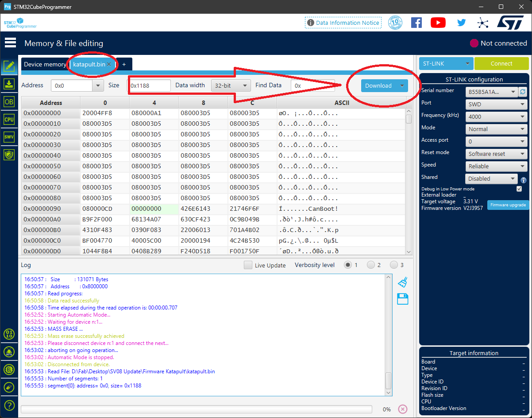Image resolution: width=532 pixels, height=418 pixels.
Task: Open CPU sidebar icon
Action: (x=9, y=119)
